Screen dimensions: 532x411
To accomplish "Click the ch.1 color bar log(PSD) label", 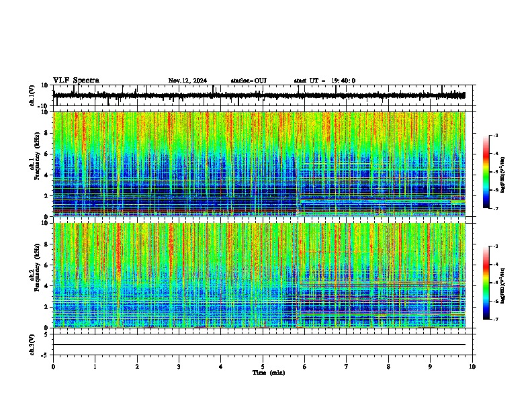I will 502,175.
